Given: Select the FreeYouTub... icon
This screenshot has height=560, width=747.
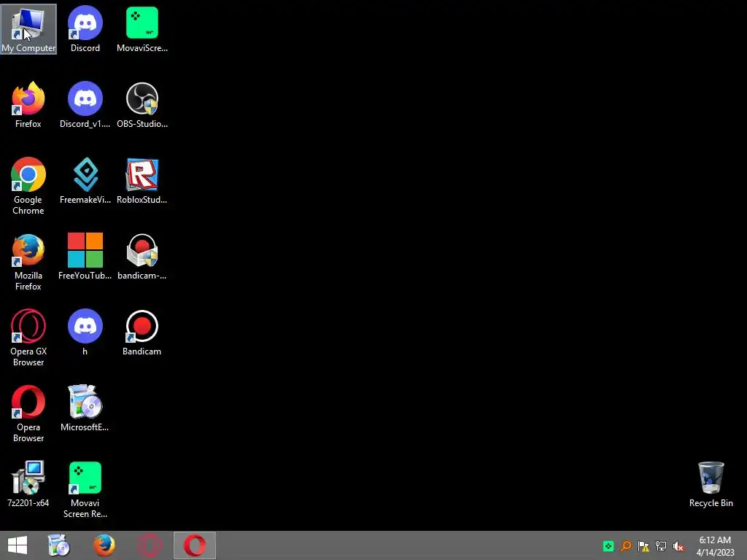Looking at the screenshot, I should pyautogui.click(x=85, y=257).
